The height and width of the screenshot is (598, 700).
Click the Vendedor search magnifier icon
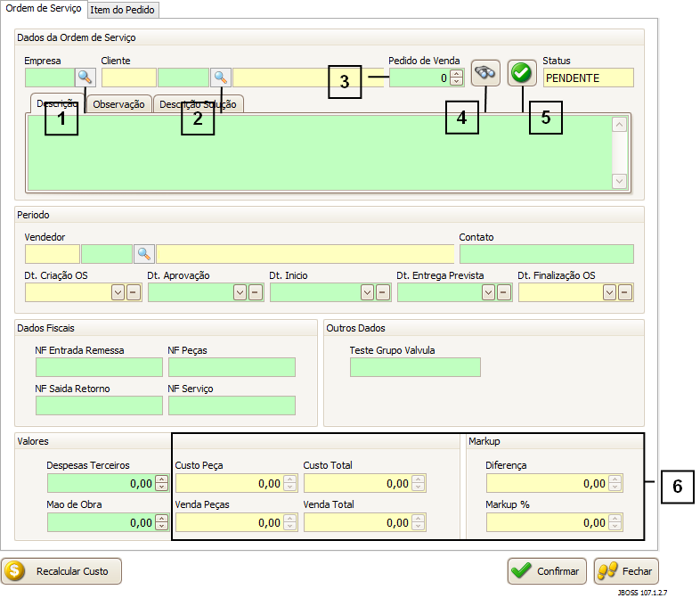[x=144, y=254]
